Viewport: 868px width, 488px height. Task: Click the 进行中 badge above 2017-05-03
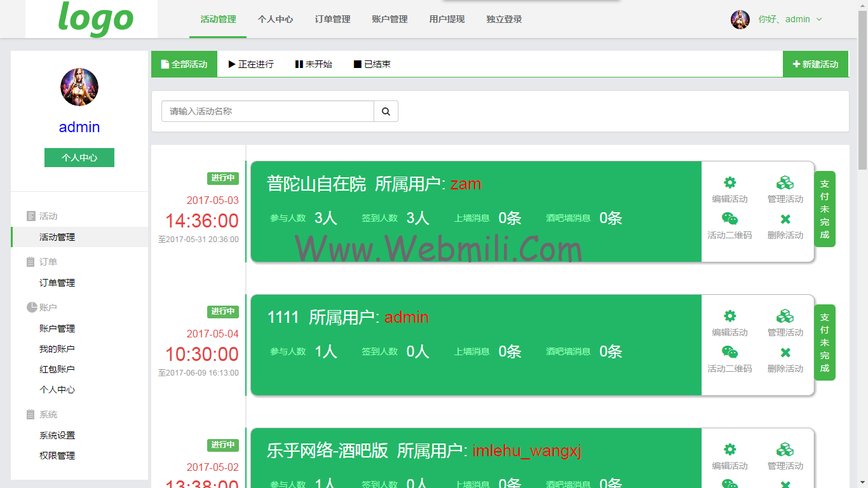(223, 178)
